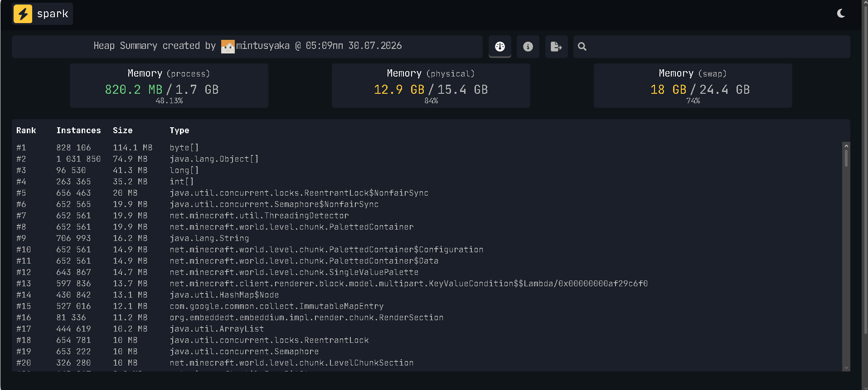
Task: Click the spark lightning bolt logo
Action: coord(23,14)
